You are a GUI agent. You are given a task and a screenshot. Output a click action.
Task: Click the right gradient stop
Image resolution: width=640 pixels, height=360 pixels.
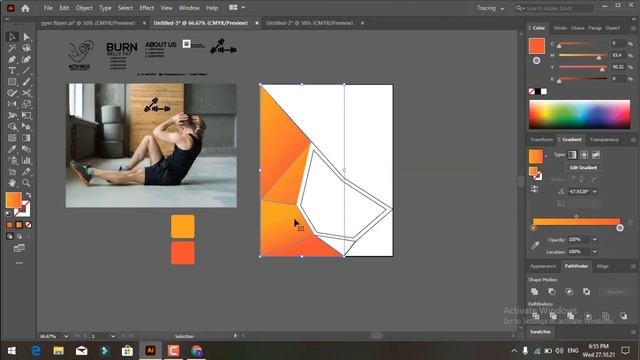coord(620,228)
